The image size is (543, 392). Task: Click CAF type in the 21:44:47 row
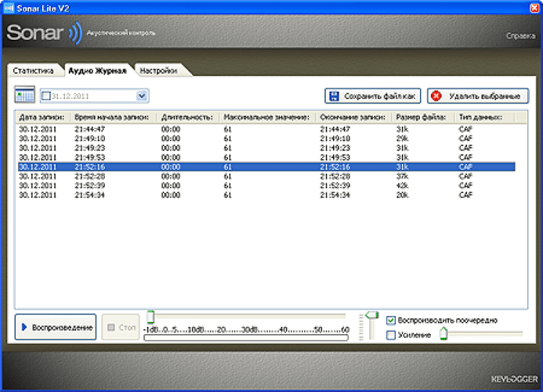coord(466,129)
